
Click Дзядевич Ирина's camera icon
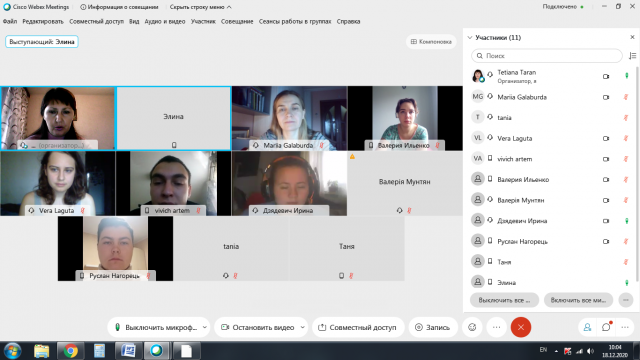pyautogui.click(x=606, y=221)
